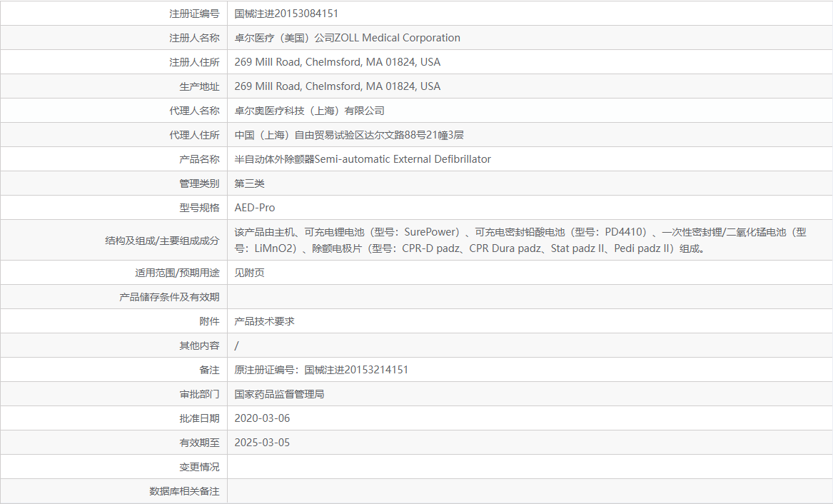The image size is (833, 504).
Task: Select the registration number 国械注进20153084151
Action: [x=286, y=14]
